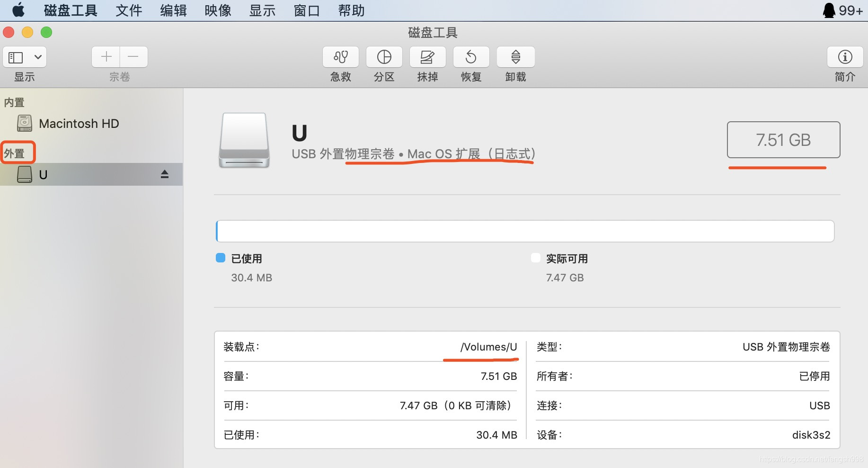Click the 7.51 GB value in 容量 row

(499, 376)
